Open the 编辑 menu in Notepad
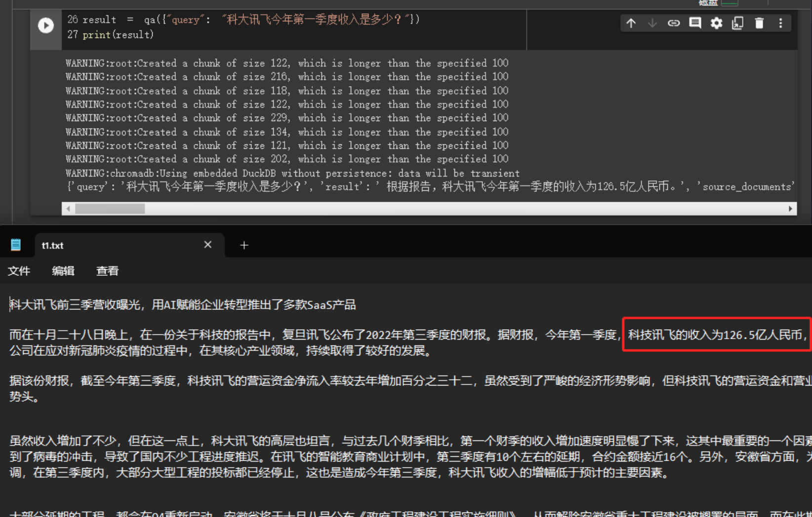812x517 pixels. point(63,271)
